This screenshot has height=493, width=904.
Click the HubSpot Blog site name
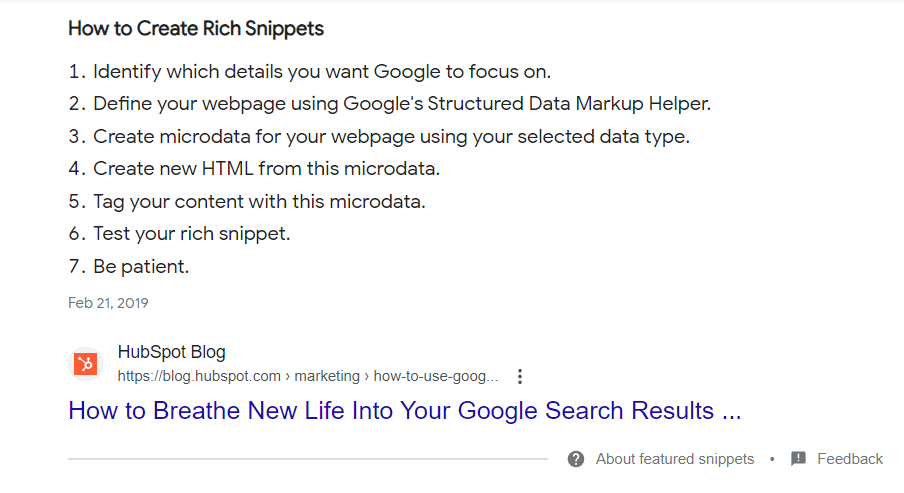(171, 352)
